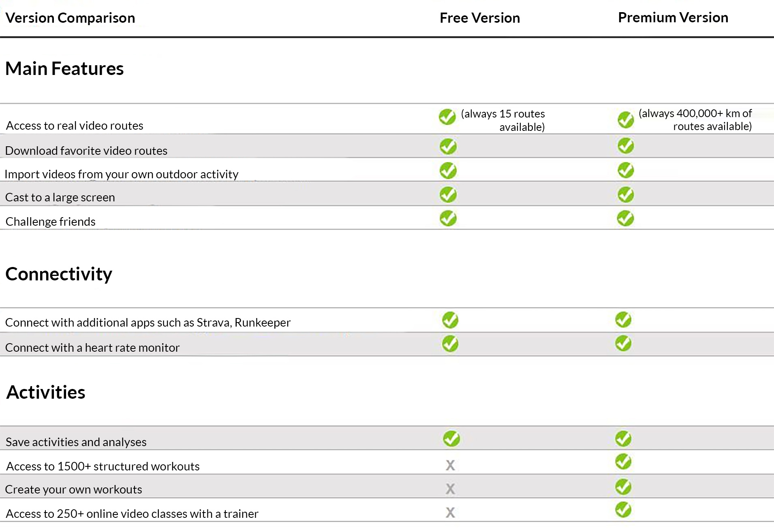Click Free X mark for Create your own workouts
Image resolution: width=774 pixels, height=532 pixels.
(x=450, y=489)
